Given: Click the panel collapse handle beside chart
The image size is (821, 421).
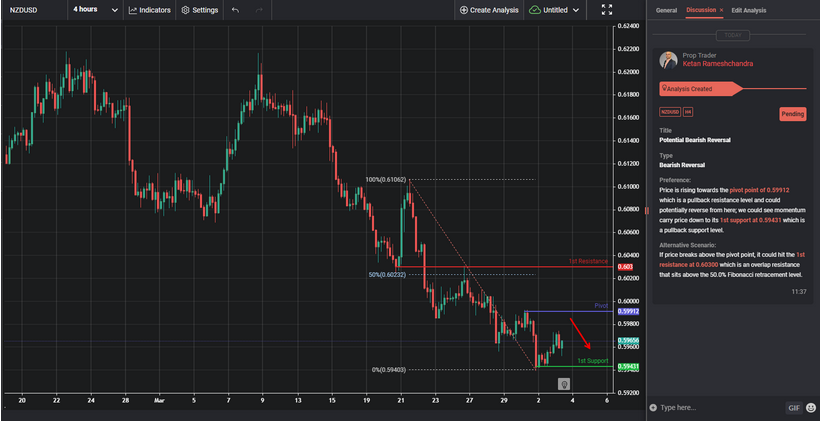Looking at the screenshot, I should 647,210.
